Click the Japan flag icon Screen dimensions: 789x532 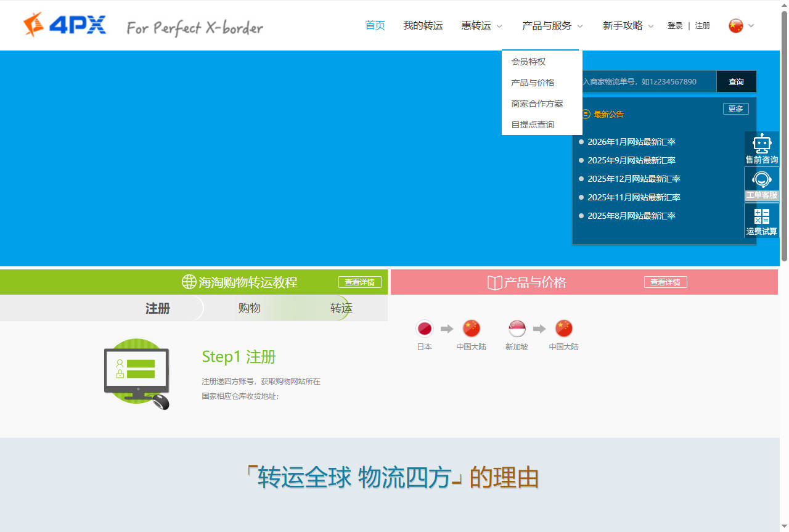click(425, 329)
